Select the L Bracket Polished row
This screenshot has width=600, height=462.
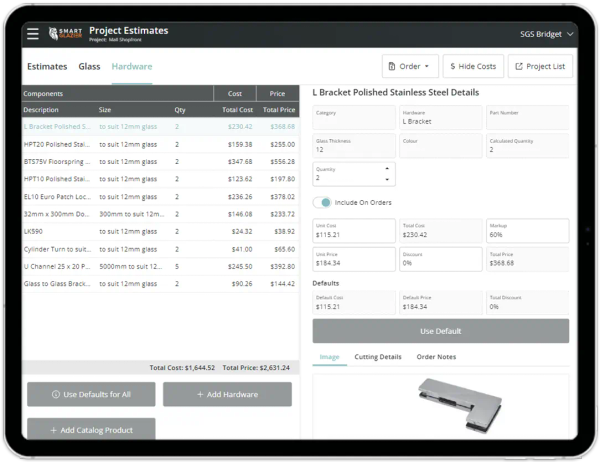pyautogui.click(x=160, y=126)
